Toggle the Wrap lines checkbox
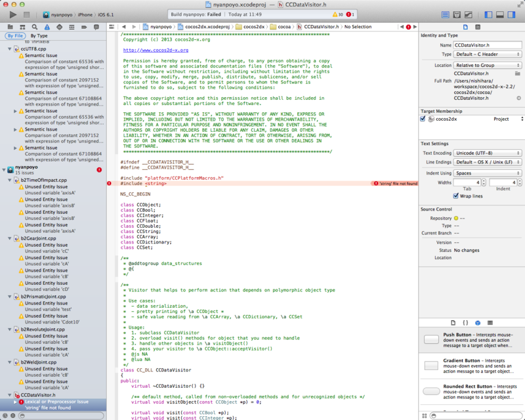This screenshot has height=420, width=525. point(456,196)
